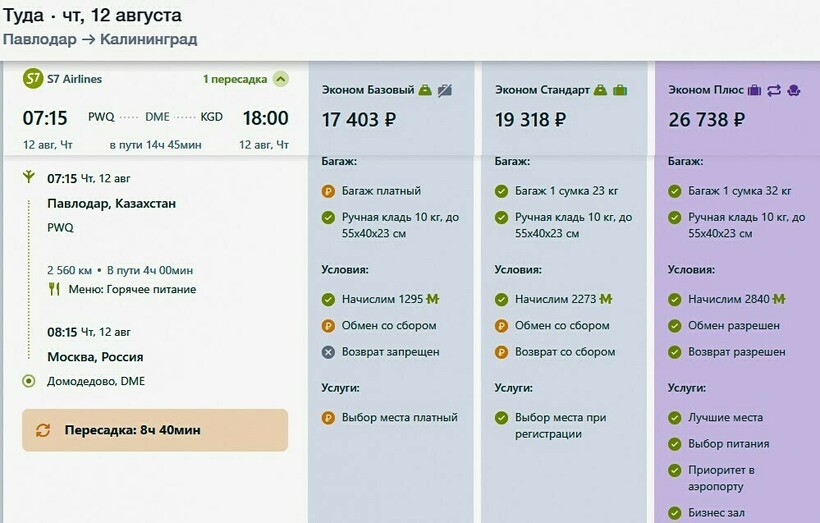Image resolution: width=820 pixels, height=523 pixels.
Task: Click the green check beside Багаж 1 сумка 23 кг
Action: click(x=501, y=191)
